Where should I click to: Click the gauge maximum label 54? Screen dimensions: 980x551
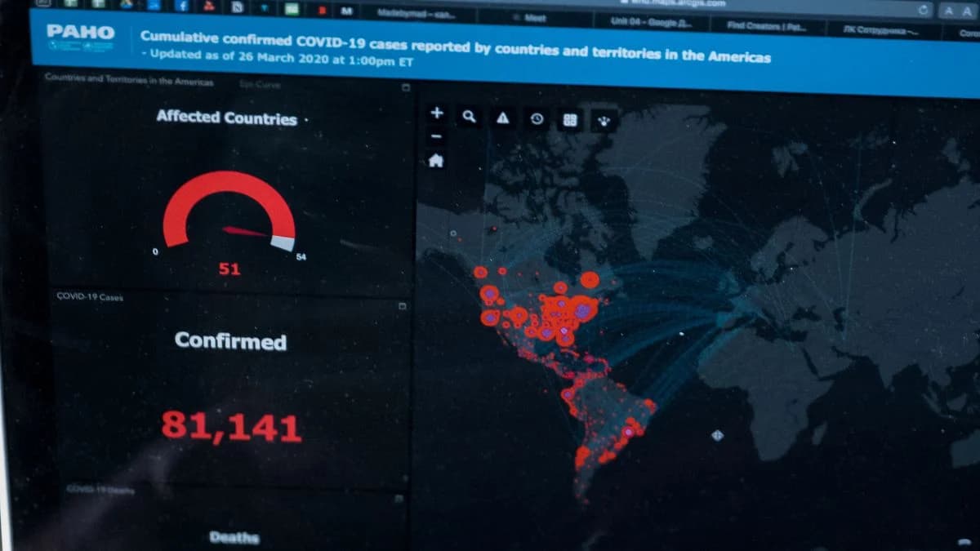(x=301, y=257)
